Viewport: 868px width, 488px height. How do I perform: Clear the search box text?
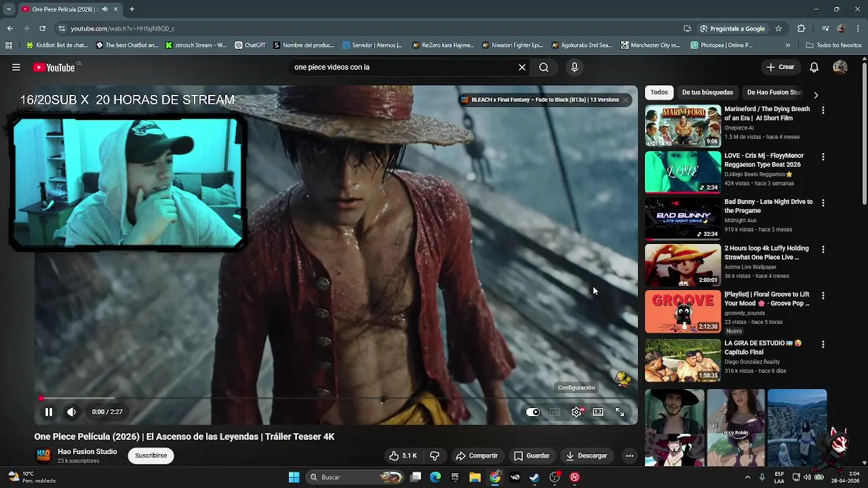click(x=522, y=67)
